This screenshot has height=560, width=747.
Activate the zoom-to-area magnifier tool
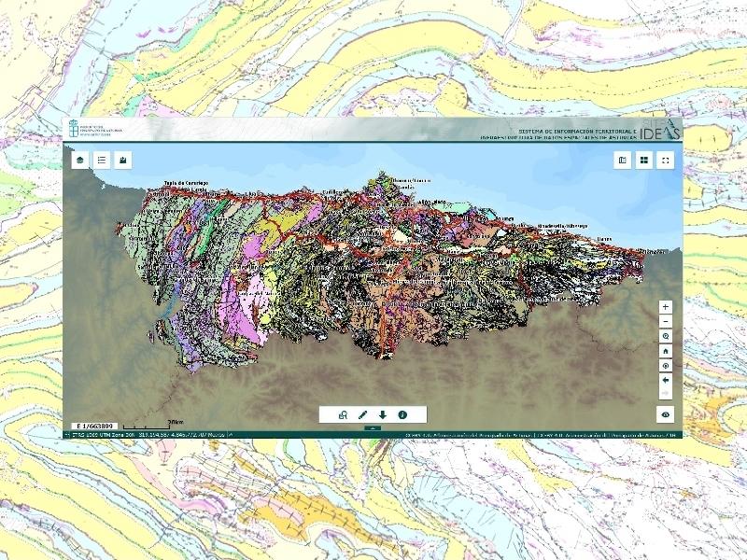tap(666, 336)
